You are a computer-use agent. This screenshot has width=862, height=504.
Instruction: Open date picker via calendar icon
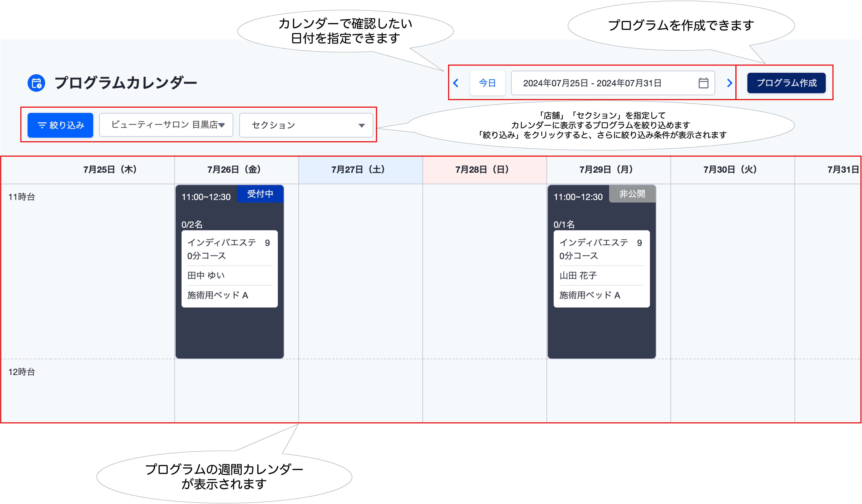coord(703,83)
